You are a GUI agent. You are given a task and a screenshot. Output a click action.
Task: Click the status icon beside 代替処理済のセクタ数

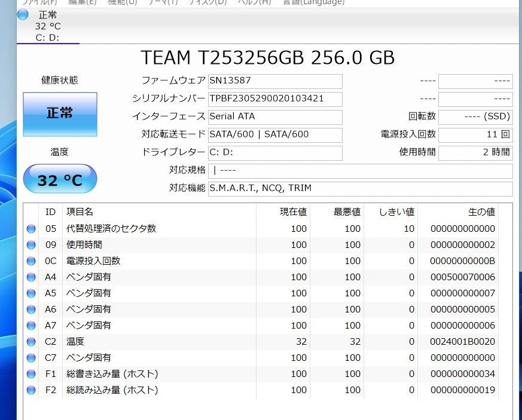point(31,228)
